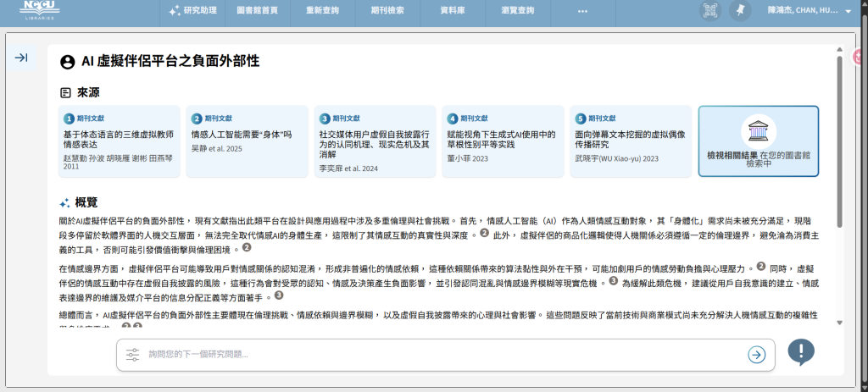
Task: Expand the more options ellipsis menu
Action: click(582, 10)
